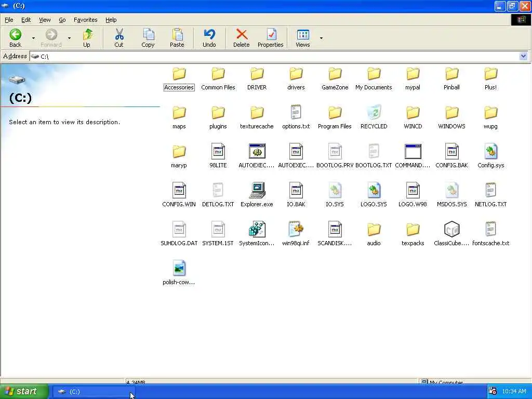Select the LOGO.SYS file
Screen dimensions: 532x399
374,195
